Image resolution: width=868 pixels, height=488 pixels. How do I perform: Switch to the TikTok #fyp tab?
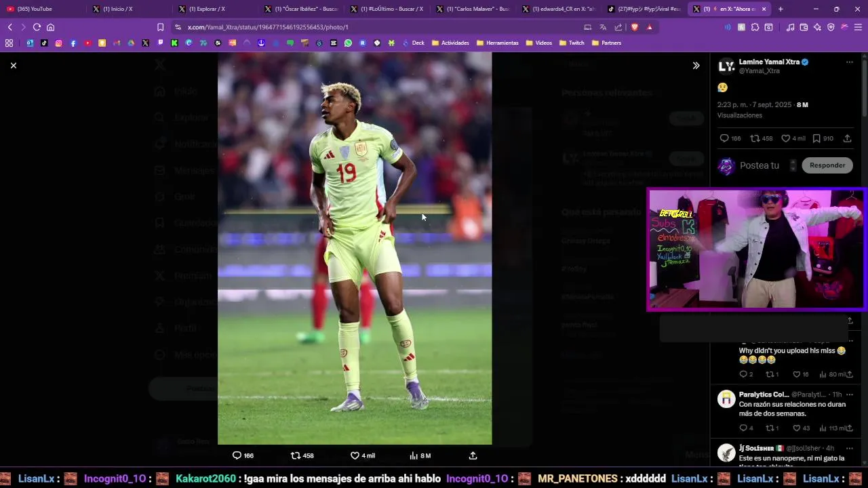644,9
